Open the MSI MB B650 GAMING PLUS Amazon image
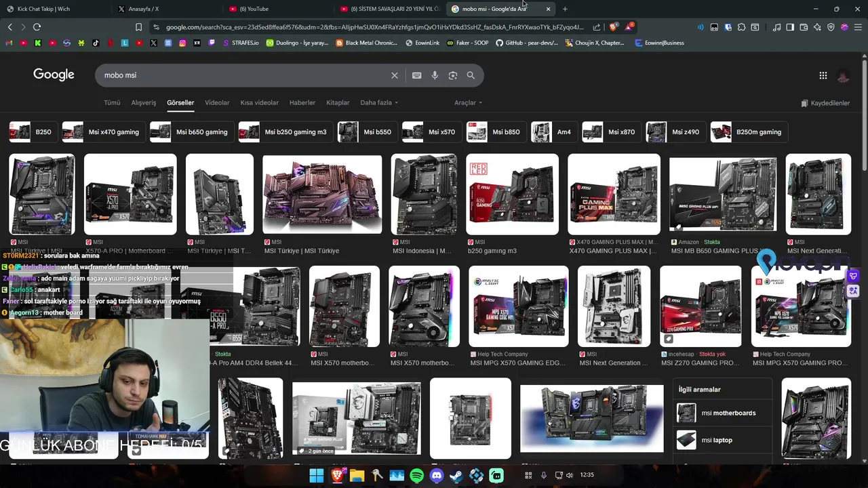The height and width of the screenshot is (488, 868). click(x=723, y=195)
